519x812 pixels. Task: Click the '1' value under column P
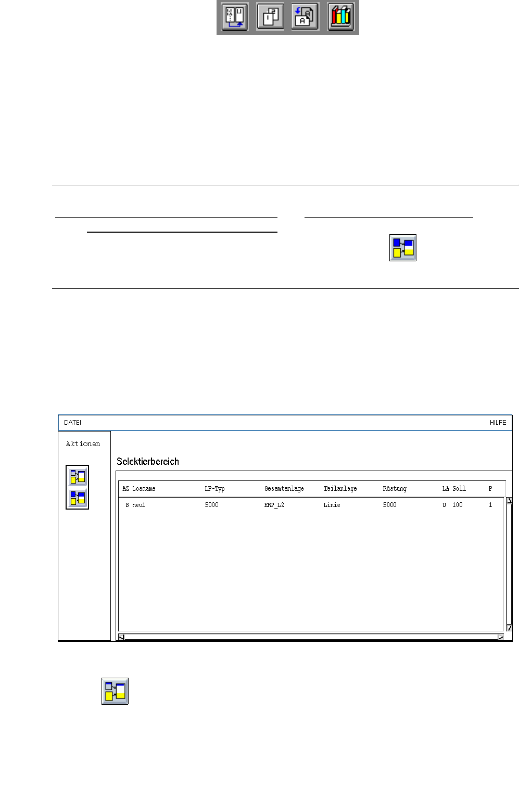(490, 505)
